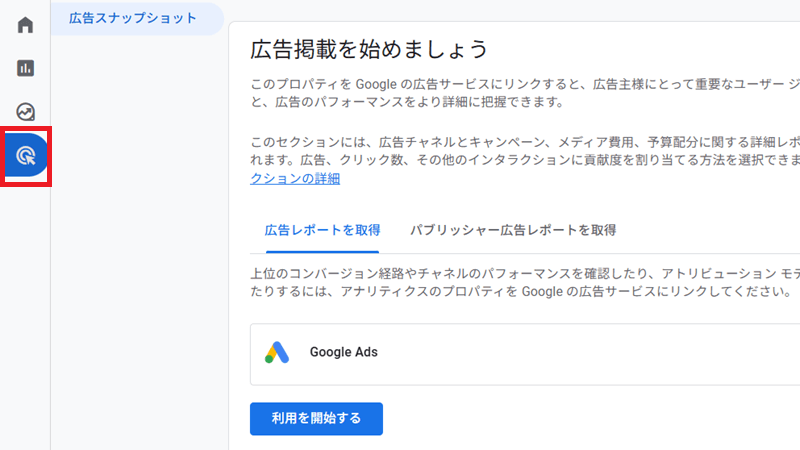Click the Google Ads label text
800x450 pixels.
coord(343,352)
